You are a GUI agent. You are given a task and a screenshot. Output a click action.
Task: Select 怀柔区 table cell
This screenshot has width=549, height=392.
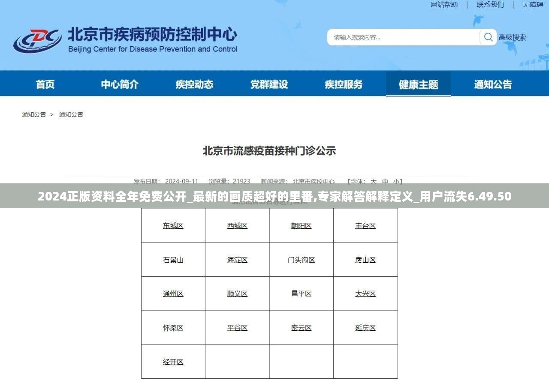173,328
